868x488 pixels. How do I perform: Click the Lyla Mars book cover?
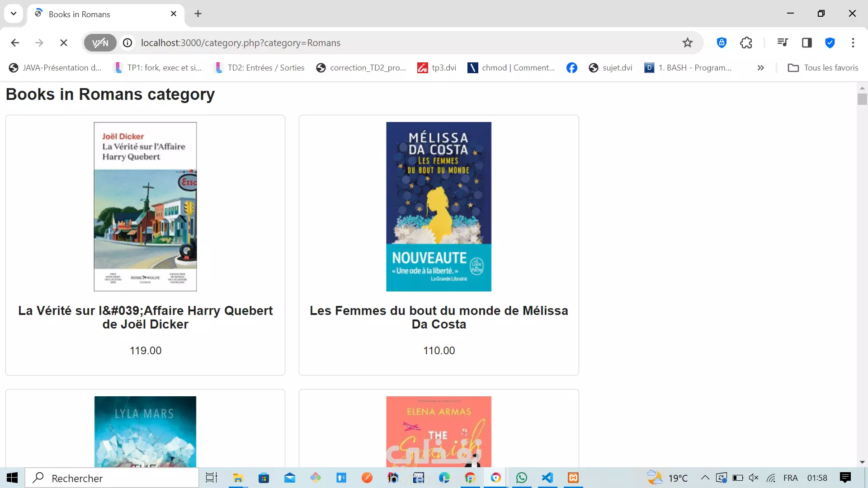(x=145, y=432)
